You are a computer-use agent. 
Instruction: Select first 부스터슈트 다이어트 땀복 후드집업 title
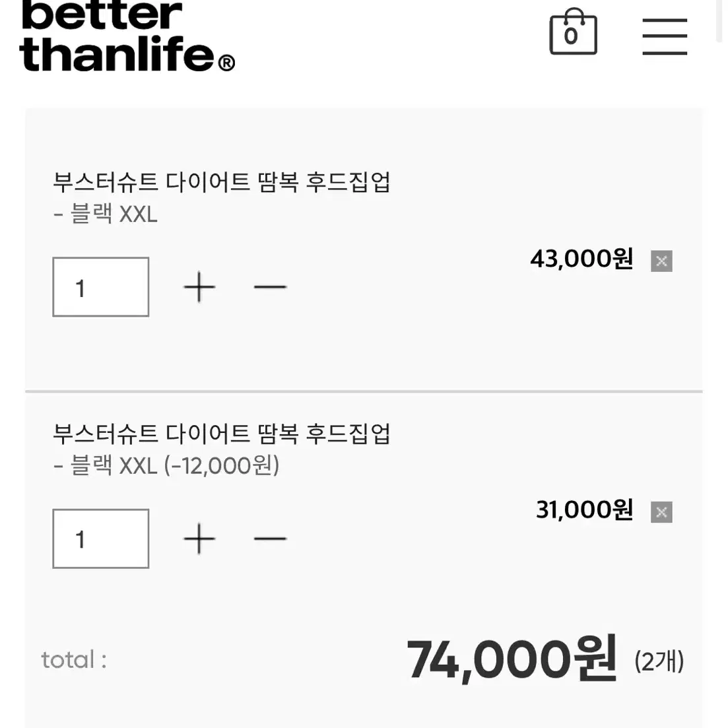tap(222, 182)
